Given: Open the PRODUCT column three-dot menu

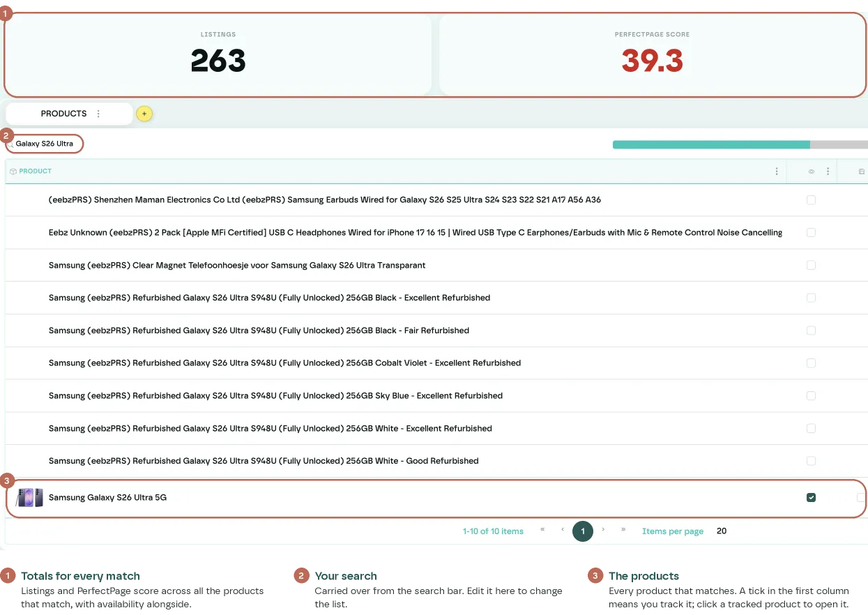Looking at the screenshot, I should point(777,172).
